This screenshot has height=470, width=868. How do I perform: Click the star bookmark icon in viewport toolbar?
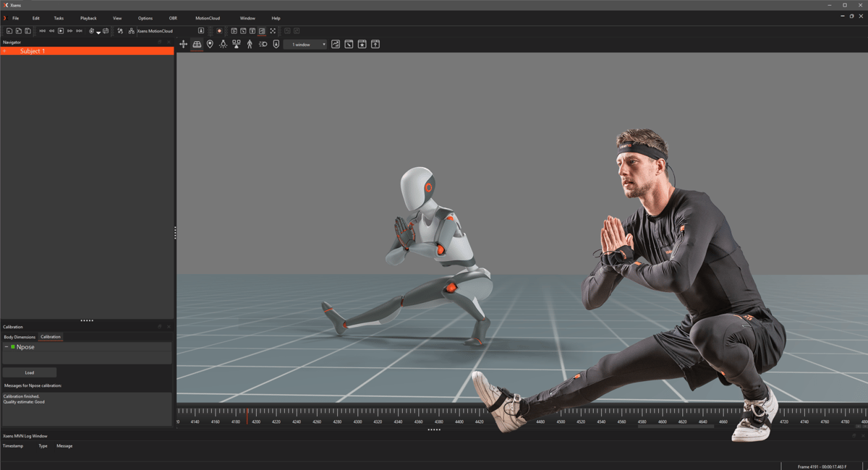tap(362, 44)
